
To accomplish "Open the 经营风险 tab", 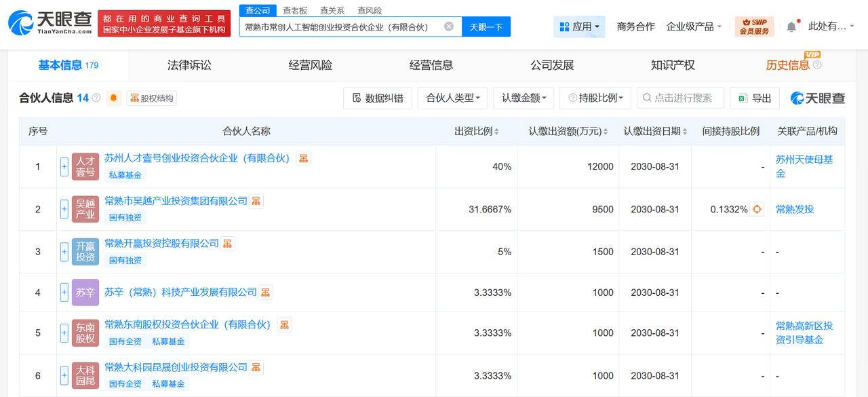I will (x=311, y=65).
